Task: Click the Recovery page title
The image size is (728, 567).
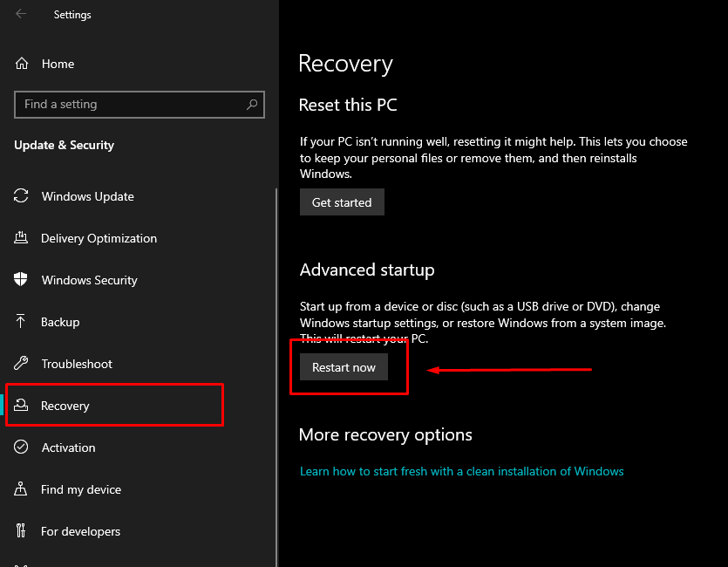Action: (x=345, y=64)
